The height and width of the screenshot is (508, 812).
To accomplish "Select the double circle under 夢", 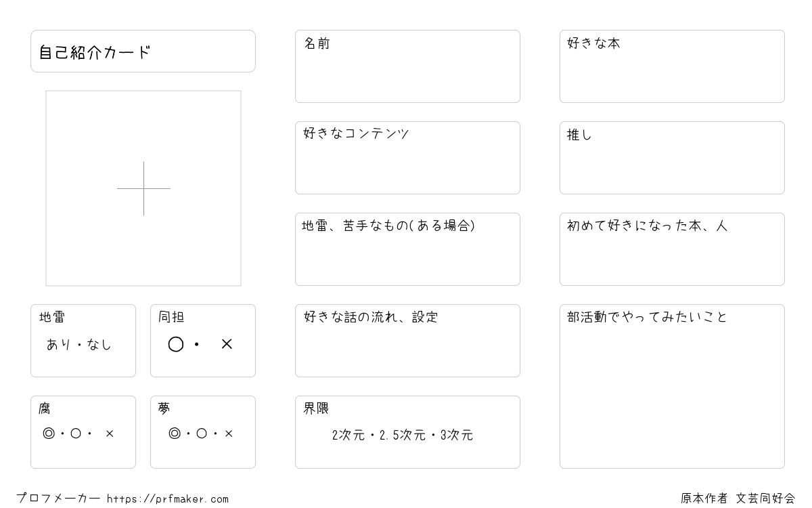I will tap(175, 433).
